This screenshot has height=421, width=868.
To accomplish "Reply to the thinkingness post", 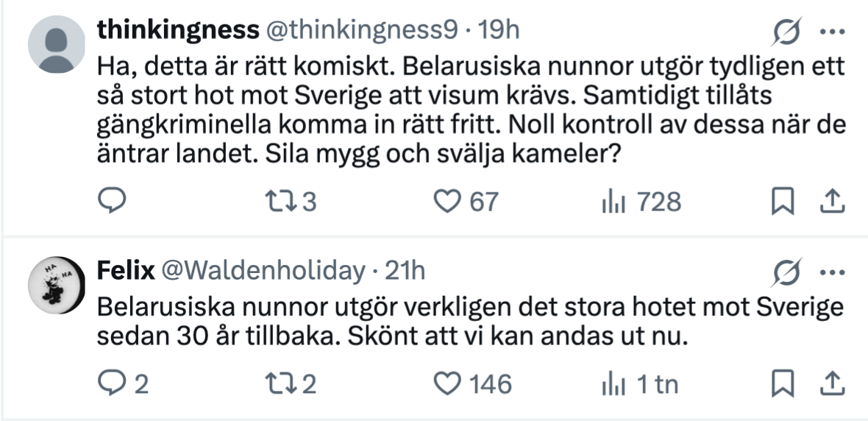I will pos(113,201).
